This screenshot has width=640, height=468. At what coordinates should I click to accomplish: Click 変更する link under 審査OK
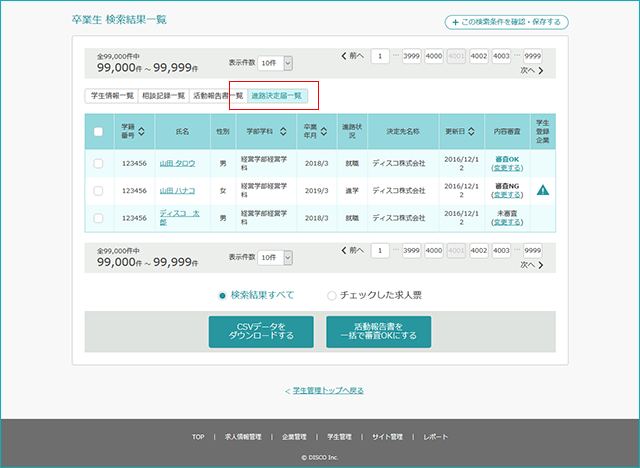click(x=507, y=168)
